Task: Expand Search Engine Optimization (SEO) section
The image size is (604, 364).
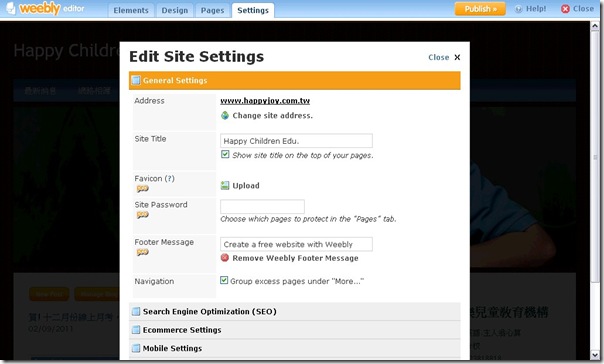Action: [294, 312]
